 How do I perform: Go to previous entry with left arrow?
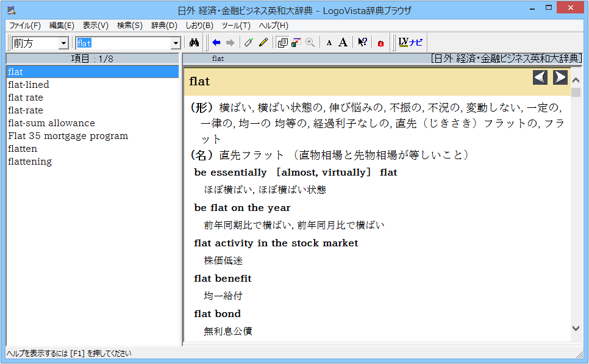(x=540, y=77)
